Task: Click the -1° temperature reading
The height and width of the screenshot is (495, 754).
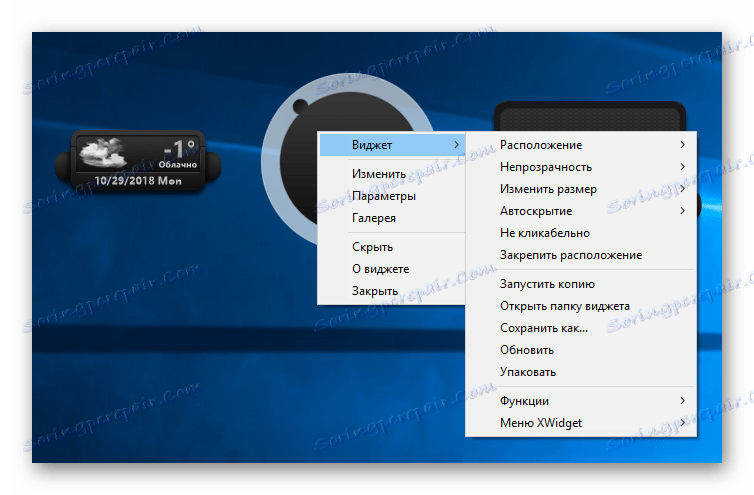Action: tap(179, 149)
